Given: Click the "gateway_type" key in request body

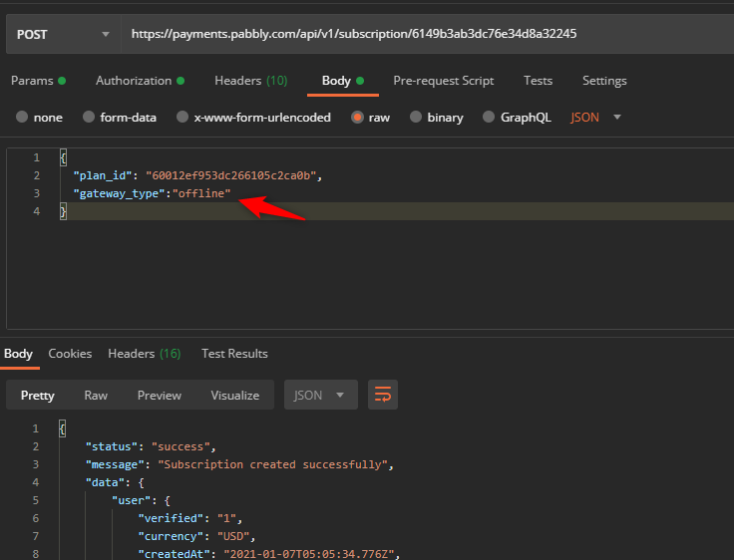Looking at the screenshot, I should pos(119,193).
